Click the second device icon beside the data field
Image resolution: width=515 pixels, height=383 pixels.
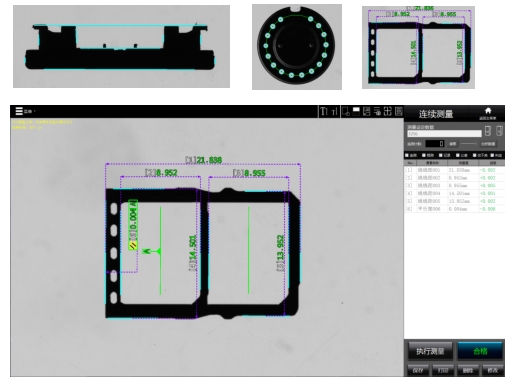[499, 131]
